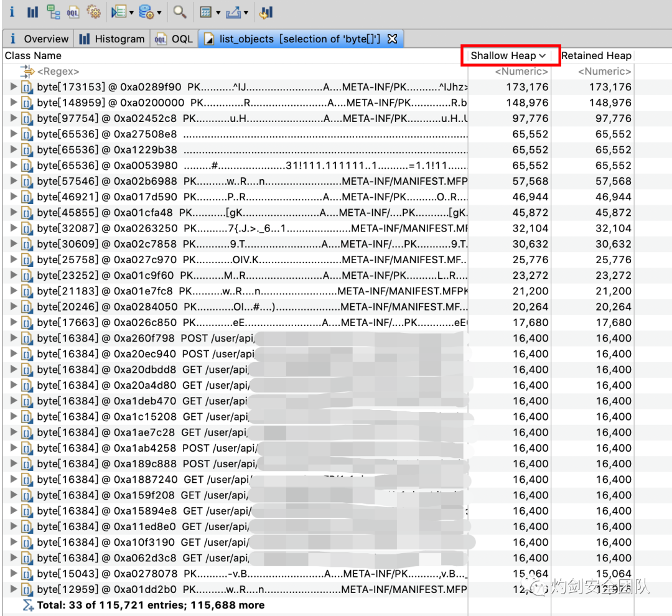The height and width of the screenshot is (616, 672).
Task: Run Expert System Test reports icon
Action: pyautogui.click(x=119, y=12)
